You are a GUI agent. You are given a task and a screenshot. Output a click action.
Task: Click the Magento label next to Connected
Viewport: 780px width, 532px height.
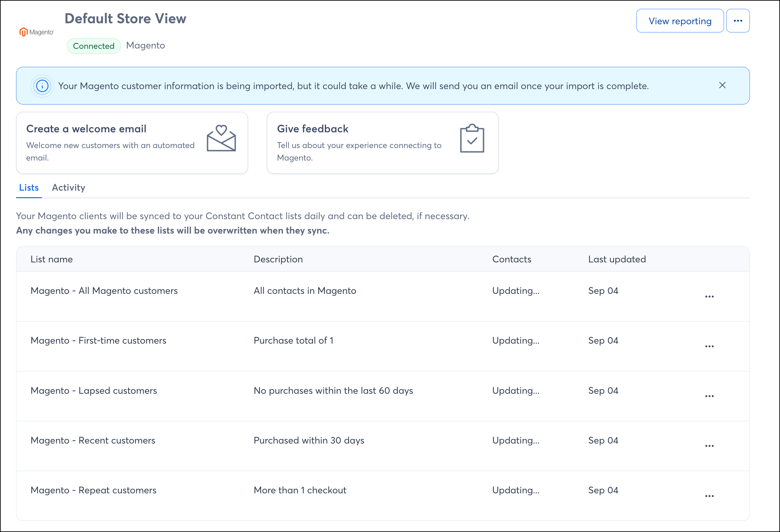[x=145, y=45]
